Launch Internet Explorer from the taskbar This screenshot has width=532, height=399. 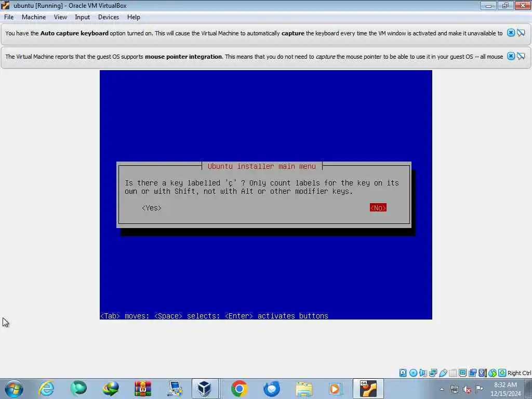coord(46,389)
